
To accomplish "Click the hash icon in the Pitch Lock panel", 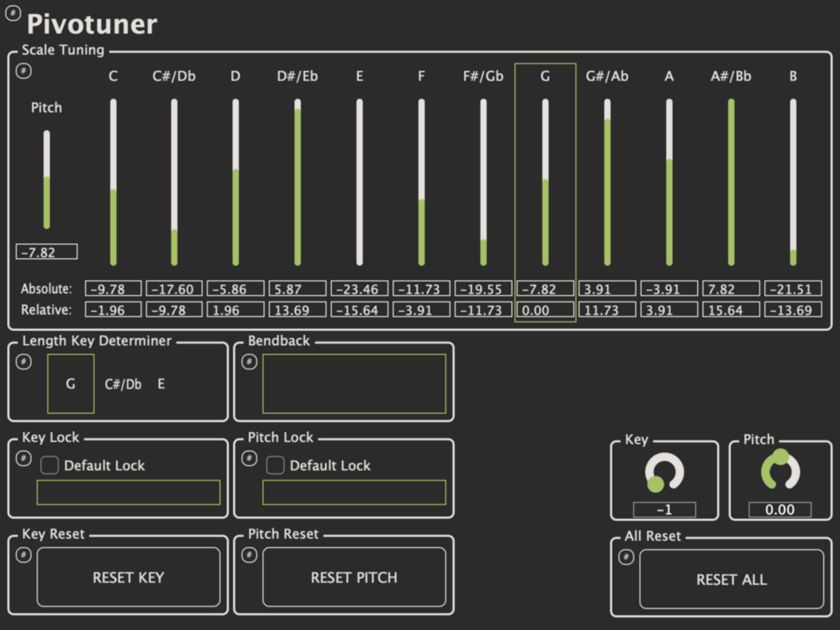I will pos(249,458).
